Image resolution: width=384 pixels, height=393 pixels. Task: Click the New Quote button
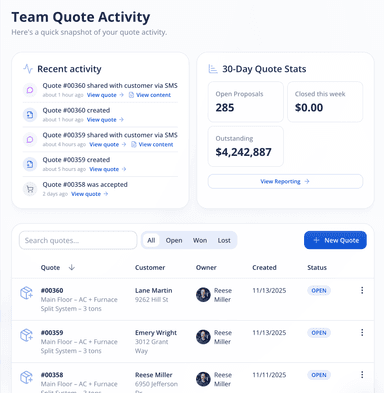[335, 240]
